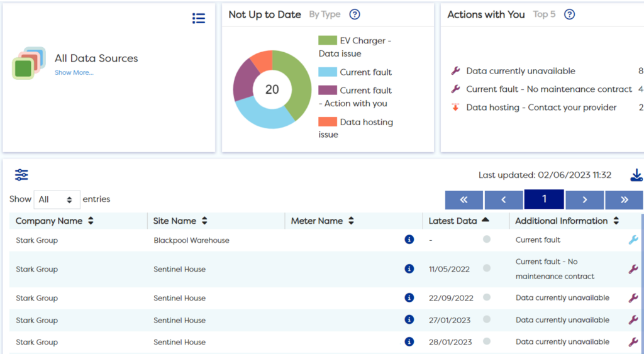Click Top 5 subtitle of Actions with You
Screen dimensions: 644x354
(544, 14)
